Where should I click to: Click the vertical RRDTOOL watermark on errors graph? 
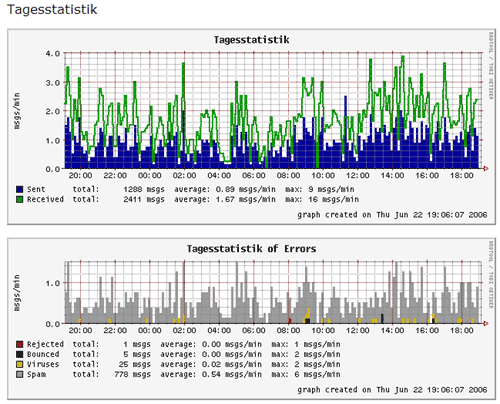[491, 274]
